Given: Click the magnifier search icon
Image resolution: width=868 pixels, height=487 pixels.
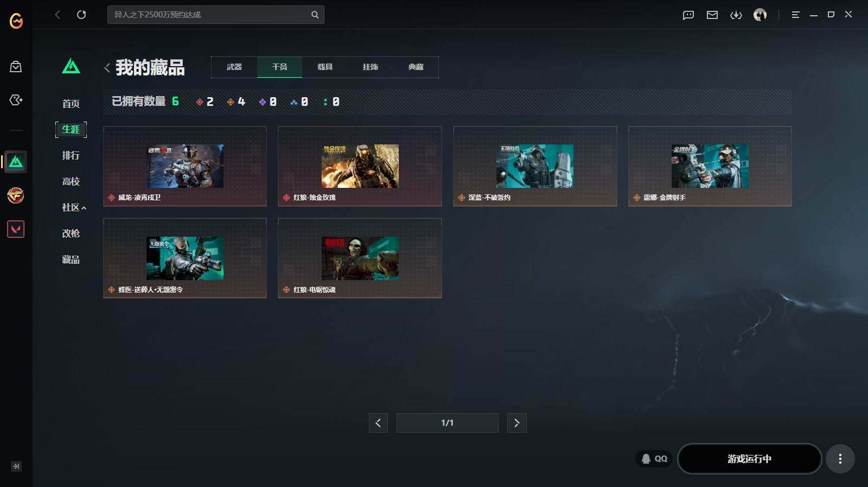Looking at the screenshot, I should 315,15.
